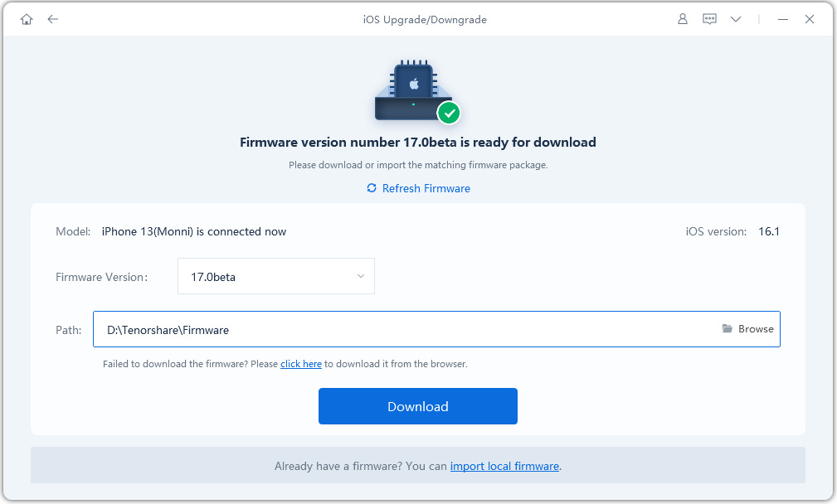Viewport: 837px width, 504px height.
Task: Click the 'Firmware version number 17.0beta' heading
Action: coord(418,143)
